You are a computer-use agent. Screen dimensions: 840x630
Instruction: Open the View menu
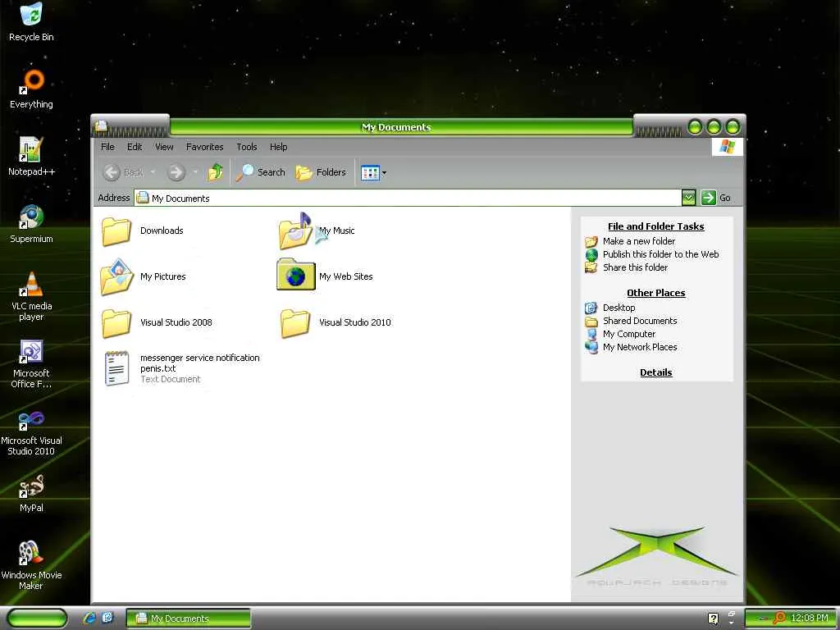tap(164, 147)
